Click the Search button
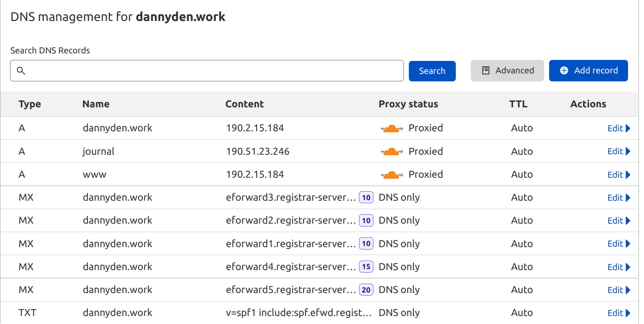 432,71
